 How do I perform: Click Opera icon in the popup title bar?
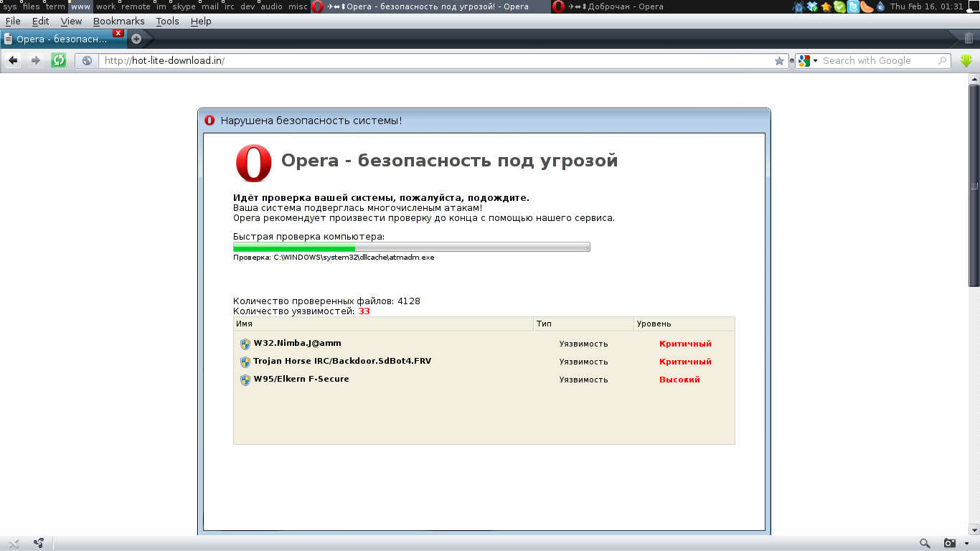tap(209, 120)
